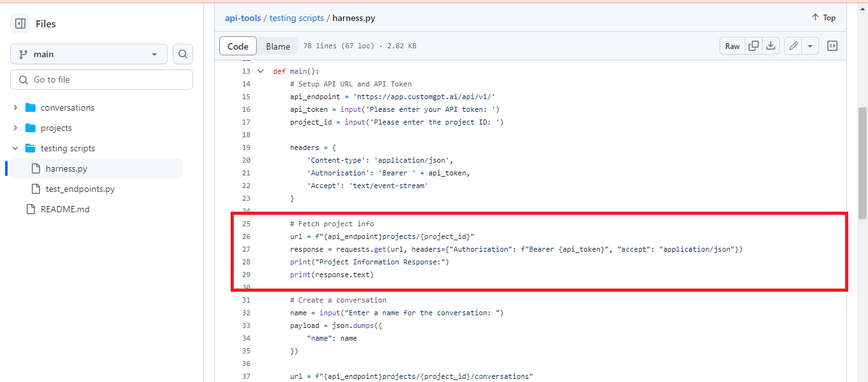Edit the file with the pencil icon
This screenshot has height=382, width=868.
(793, 46)
